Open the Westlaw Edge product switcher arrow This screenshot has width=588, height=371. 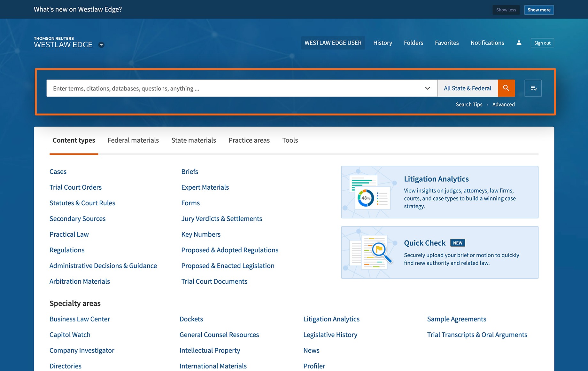(x=101, y=45)
